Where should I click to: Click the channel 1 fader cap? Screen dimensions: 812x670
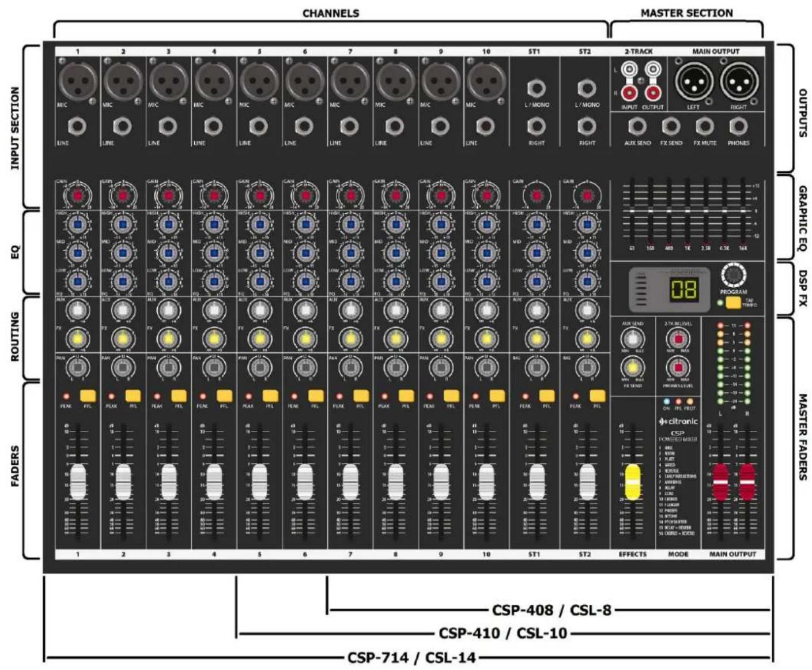[x=77, y=481]
